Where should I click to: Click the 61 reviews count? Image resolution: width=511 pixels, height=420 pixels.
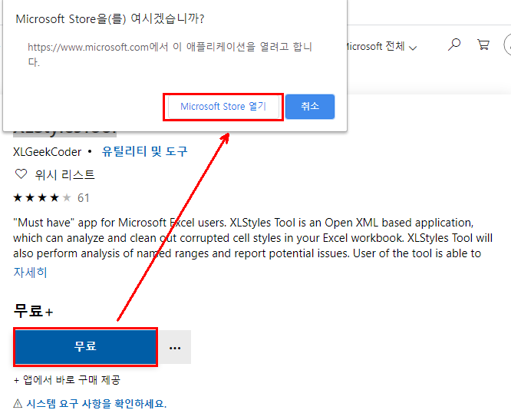[x=84, y=198]
